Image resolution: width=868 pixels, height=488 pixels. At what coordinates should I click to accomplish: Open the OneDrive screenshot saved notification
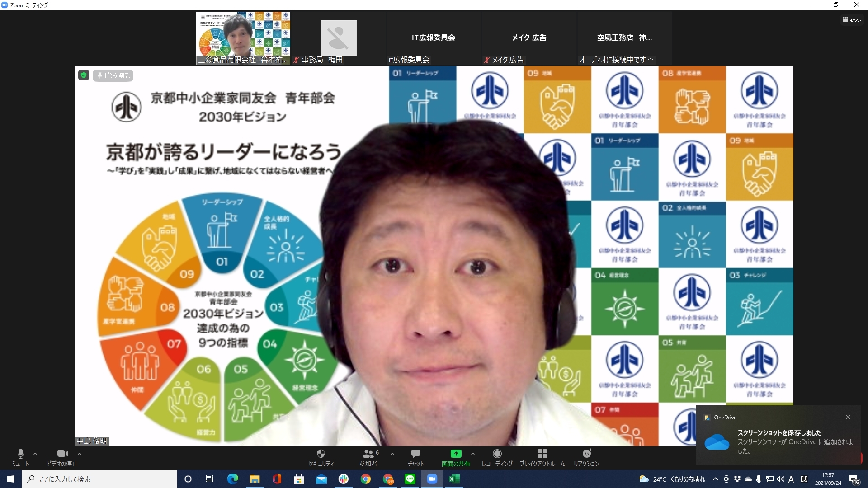[778, 435]
